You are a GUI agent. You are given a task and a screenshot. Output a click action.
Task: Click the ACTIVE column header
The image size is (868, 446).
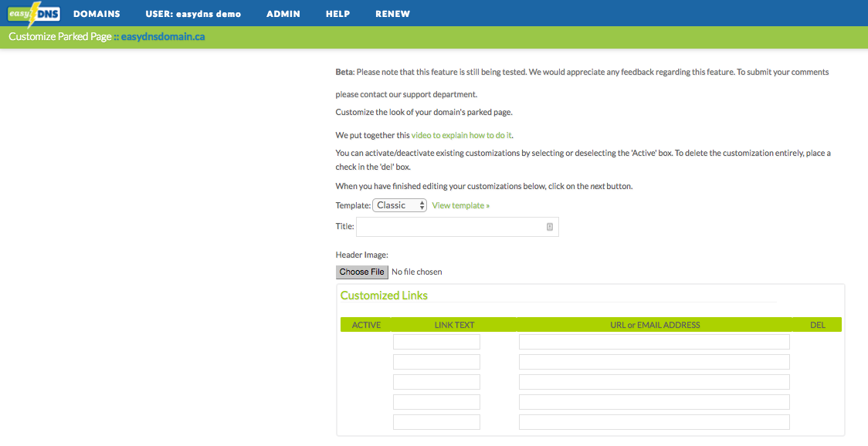coord(366,325)
